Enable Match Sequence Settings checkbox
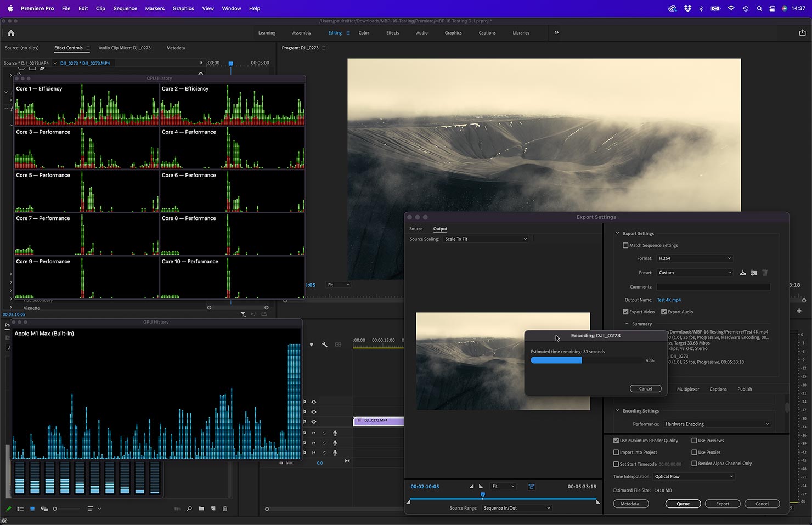This screenshot has width=812, height=525. tap(625, 246)
